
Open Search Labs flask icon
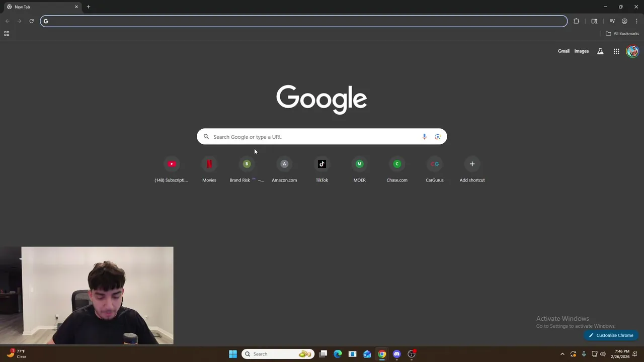pos(600,51)
